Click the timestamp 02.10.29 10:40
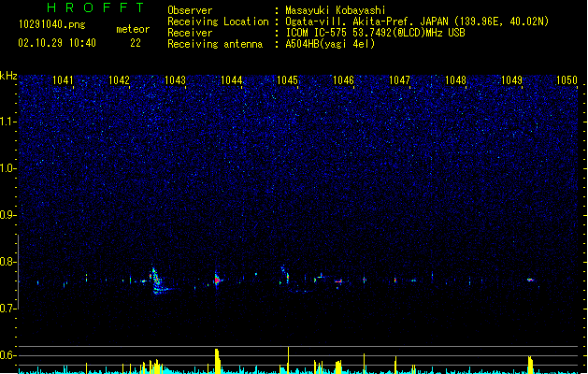 pos(57,43)
